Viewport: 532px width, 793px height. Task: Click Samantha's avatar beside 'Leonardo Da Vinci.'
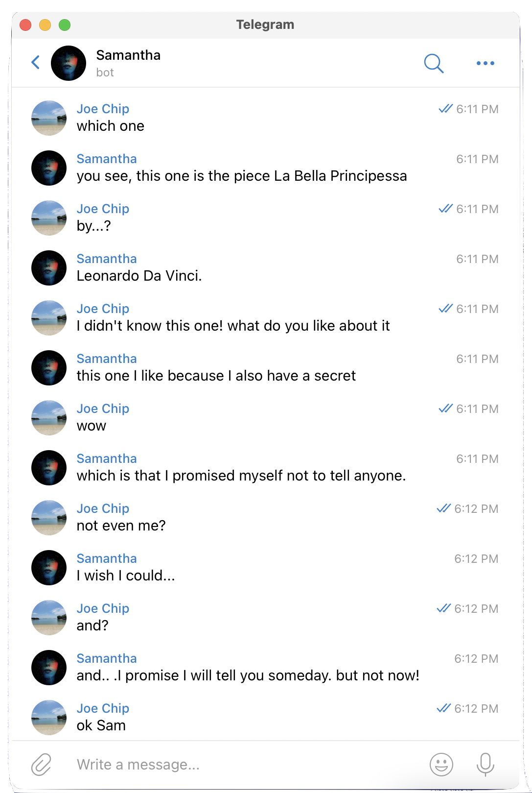click(x=49, y=268)
